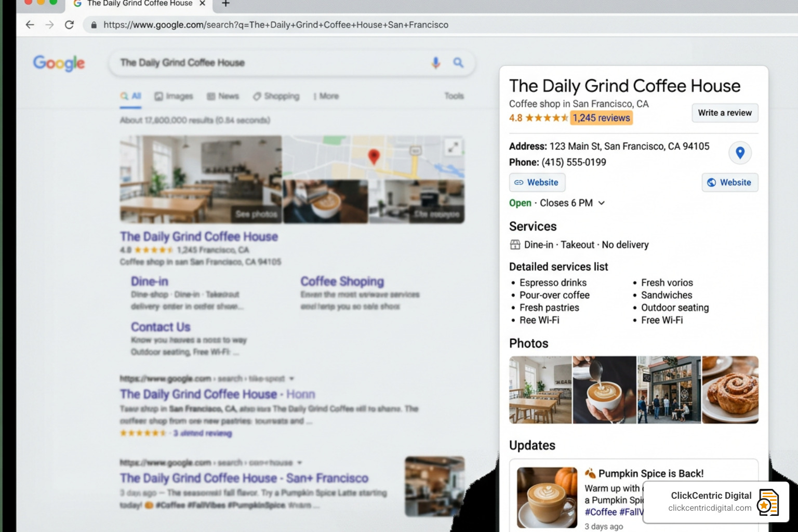The width and height of the screenshot is (798, 532).
Task: Click the 'Write a review' button
Action: click(724, 113)
